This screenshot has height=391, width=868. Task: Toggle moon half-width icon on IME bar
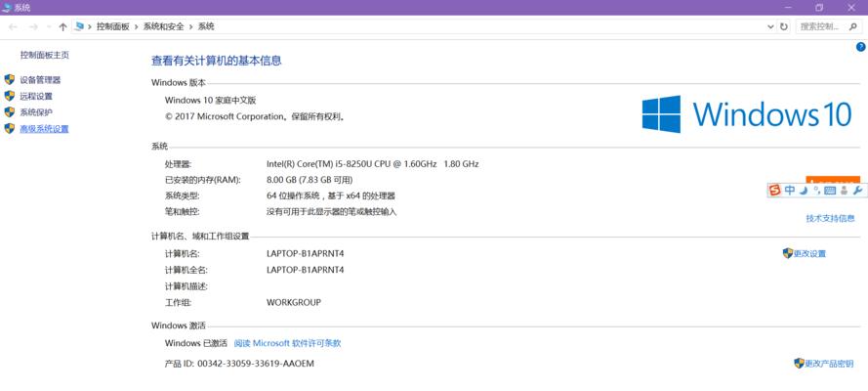[804, 191]
